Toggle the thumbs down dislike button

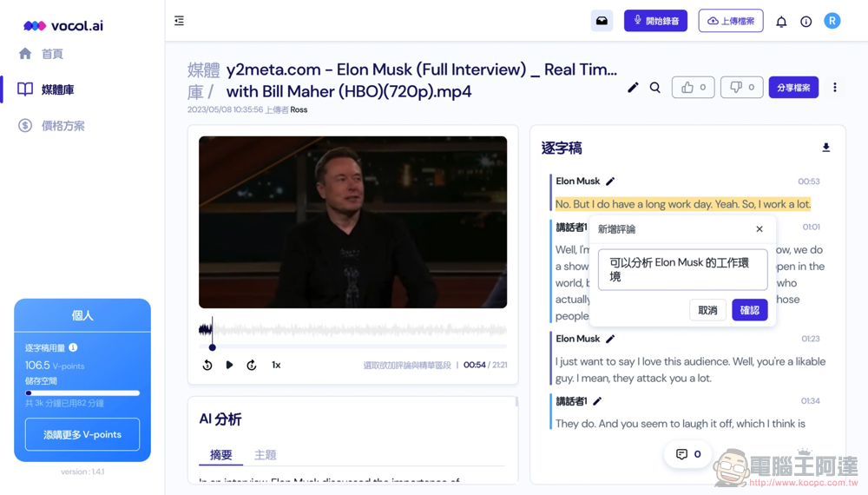coord(741,88)
